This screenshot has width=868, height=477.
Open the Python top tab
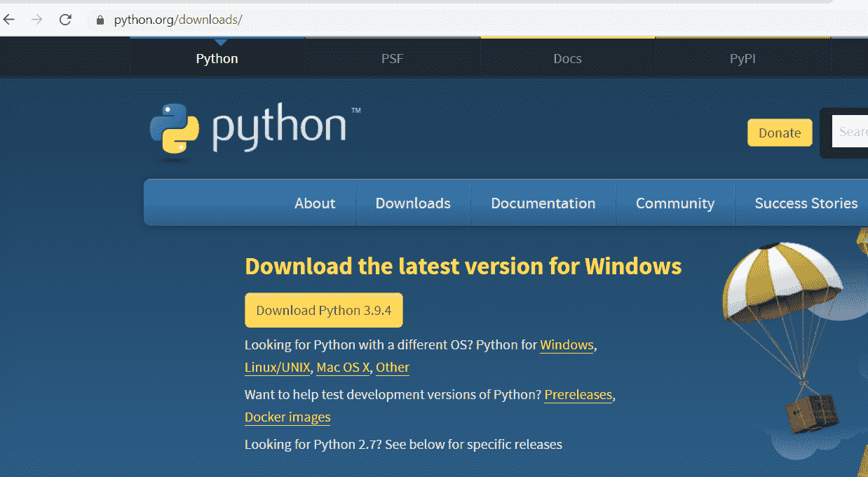coord(217,58)
